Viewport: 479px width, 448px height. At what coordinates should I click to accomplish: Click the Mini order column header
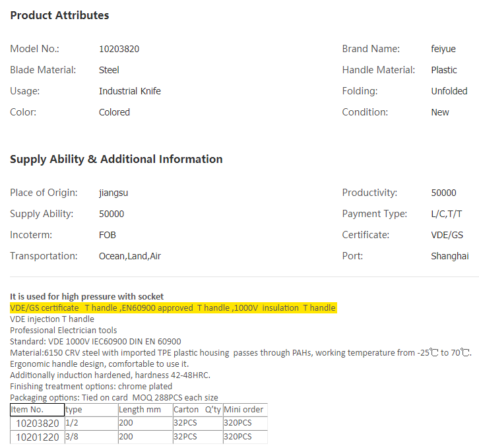(x=244, y=410)
